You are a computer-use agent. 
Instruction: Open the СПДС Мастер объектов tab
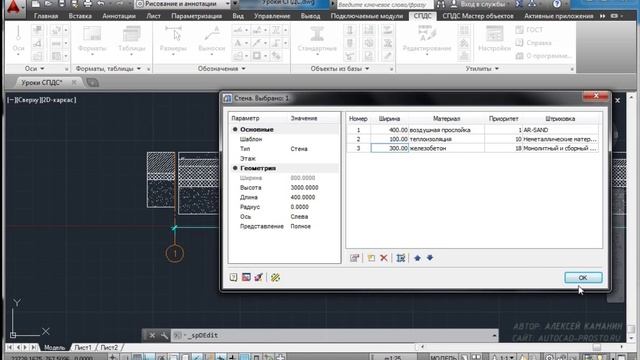(x=478, y=16)
